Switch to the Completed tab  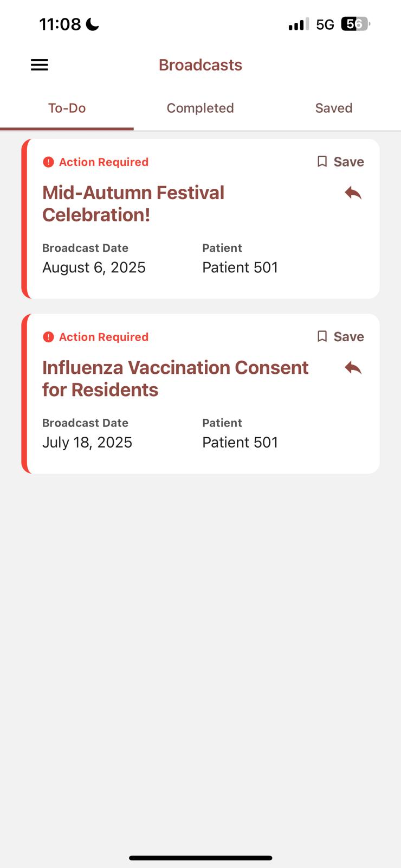[200, 108]
